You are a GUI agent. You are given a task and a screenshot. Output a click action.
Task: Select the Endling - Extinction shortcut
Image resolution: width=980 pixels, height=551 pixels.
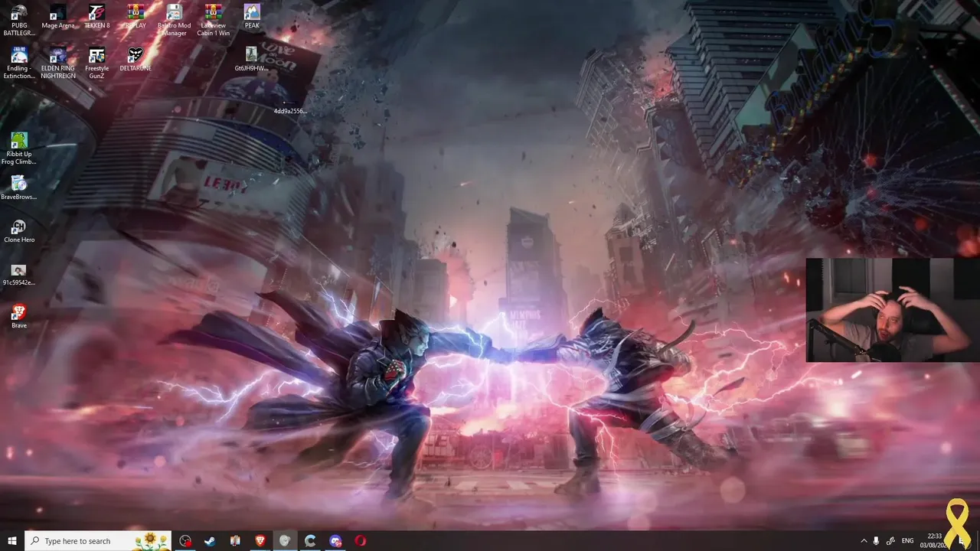[x=19, y=63]
